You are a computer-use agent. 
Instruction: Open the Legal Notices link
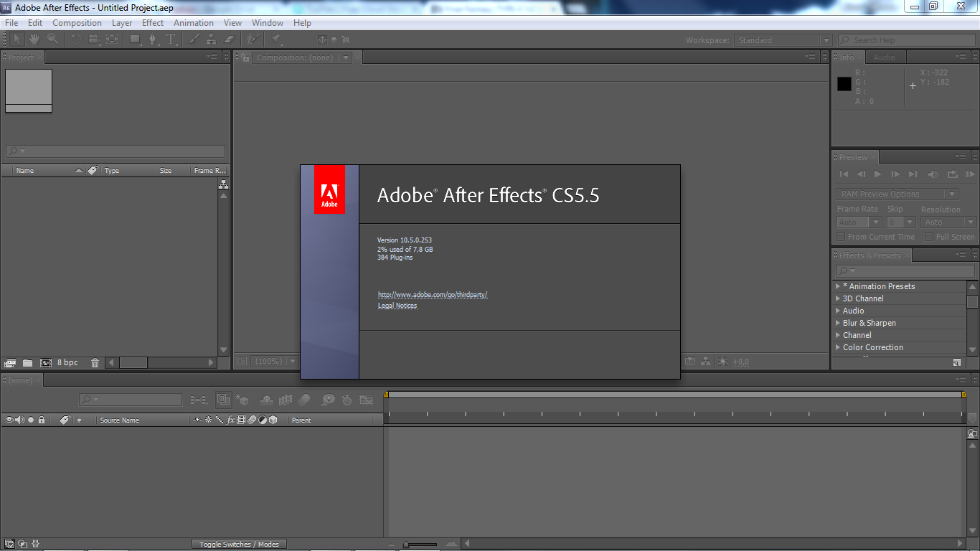click(x=397, y=306)
